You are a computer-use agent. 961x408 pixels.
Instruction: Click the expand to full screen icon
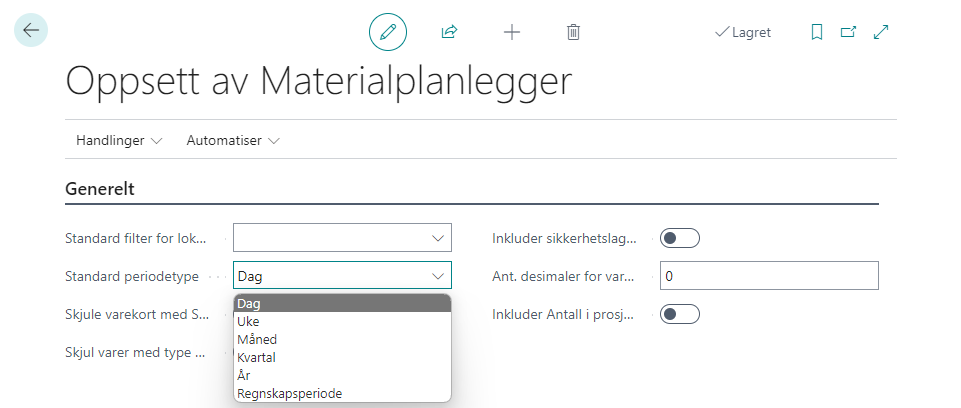(x=881, y=32)
